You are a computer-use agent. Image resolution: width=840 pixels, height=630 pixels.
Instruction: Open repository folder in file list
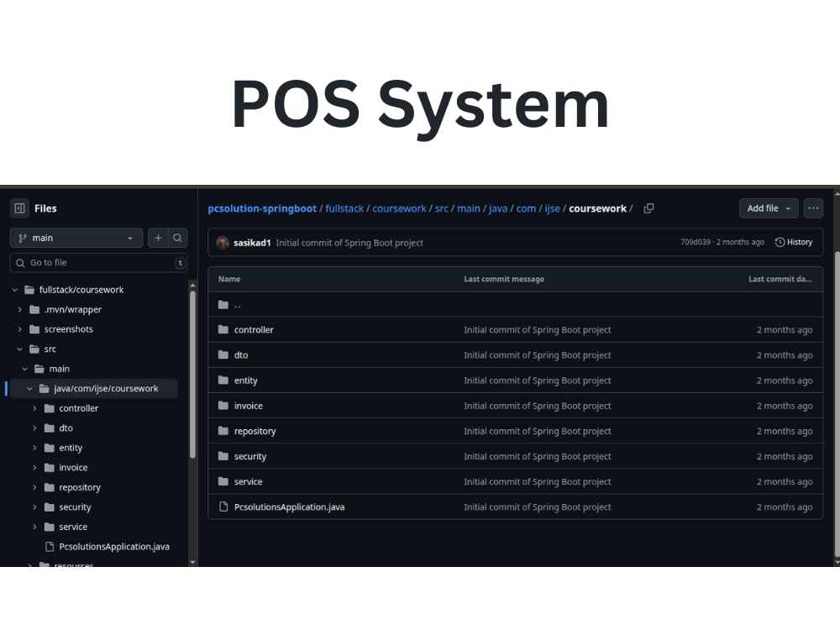255,431
